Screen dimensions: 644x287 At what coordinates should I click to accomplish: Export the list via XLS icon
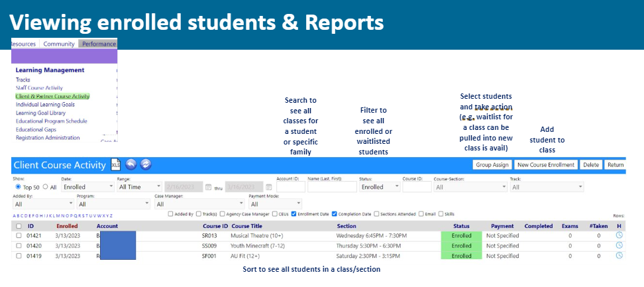point(116,164)
